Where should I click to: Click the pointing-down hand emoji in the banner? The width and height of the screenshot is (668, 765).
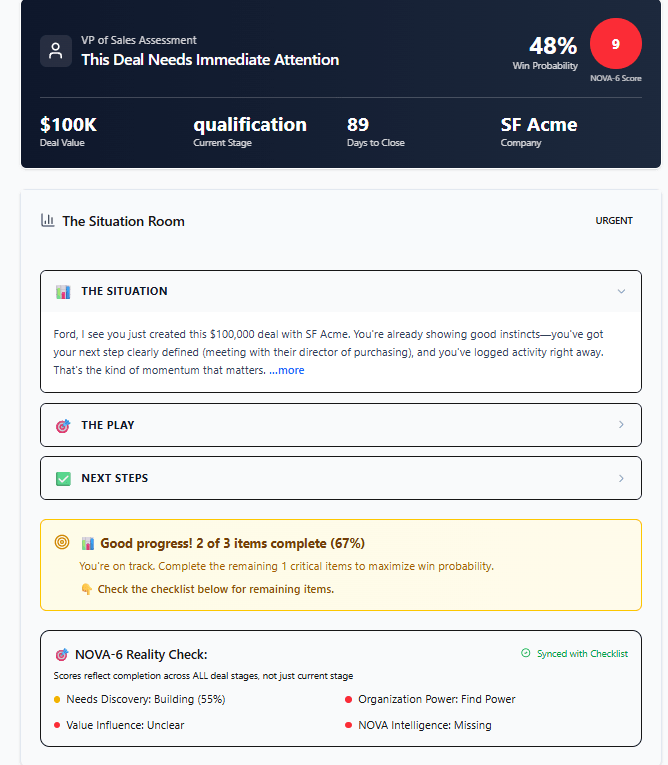[x=87, y=589]
